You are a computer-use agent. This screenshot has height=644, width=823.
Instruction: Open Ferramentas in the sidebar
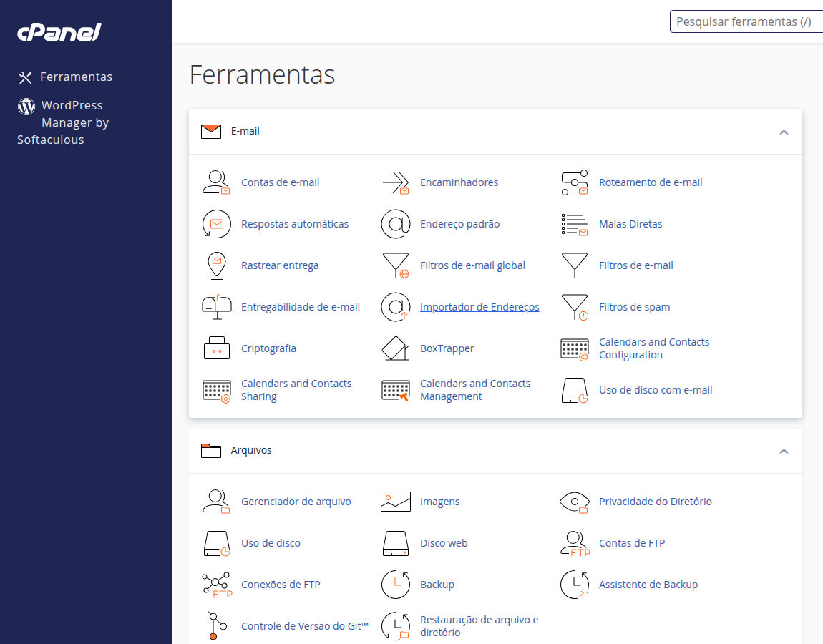[66, 77]
